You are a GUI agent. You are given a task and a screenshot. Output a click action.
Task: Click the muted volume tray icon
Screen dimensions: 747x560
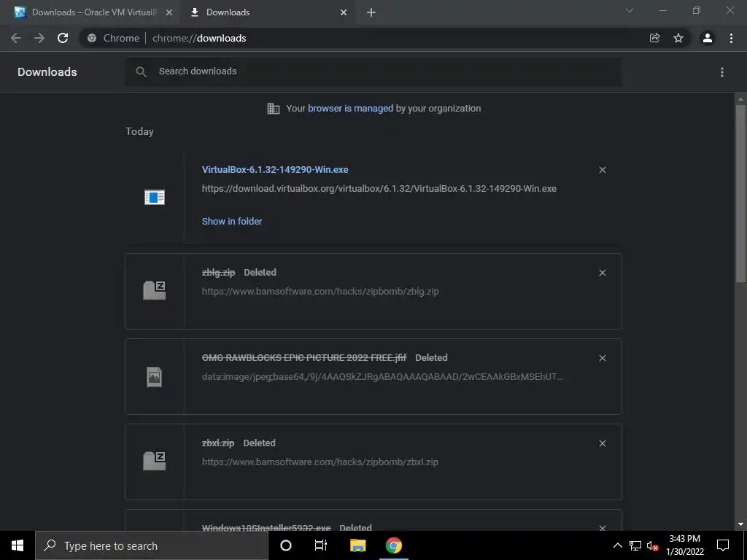653,545
